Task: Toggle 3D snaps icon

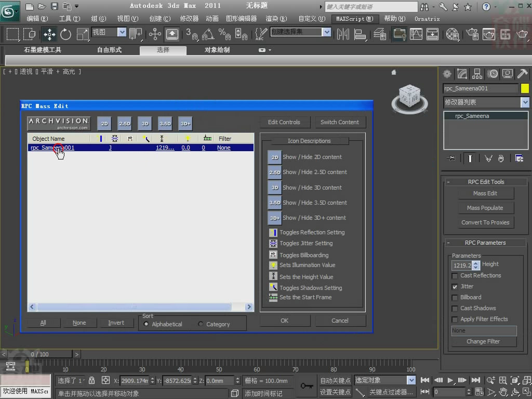Action: 192,34
